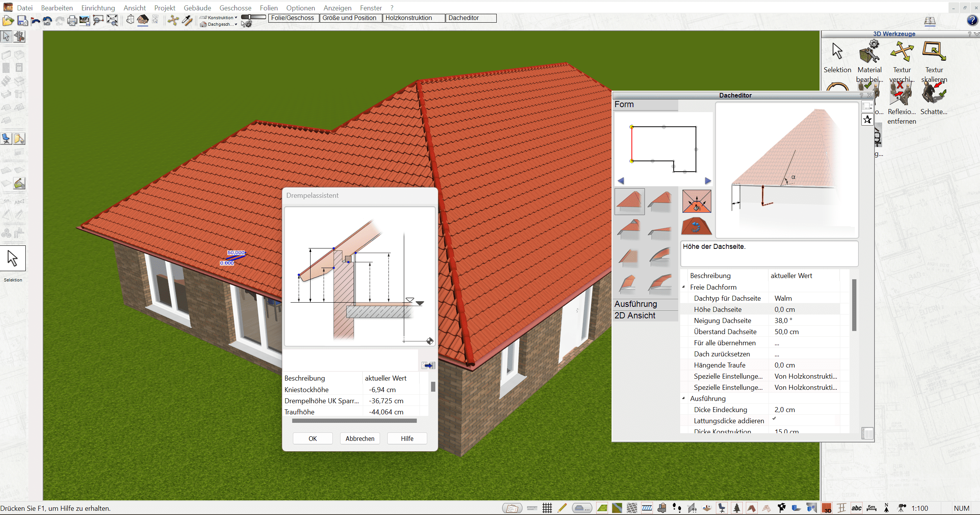Collapse the Ausführung property group
Screen dimensions: 980x515
683,398
